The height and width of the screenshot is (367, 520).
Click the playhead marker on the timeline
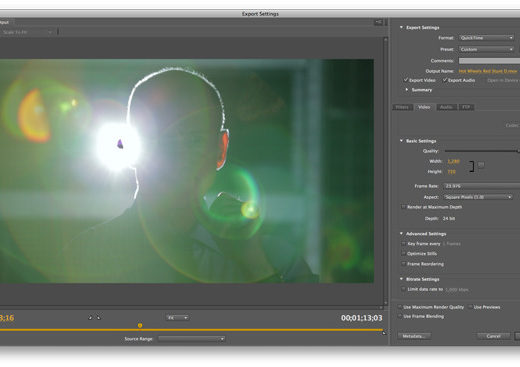140,325
